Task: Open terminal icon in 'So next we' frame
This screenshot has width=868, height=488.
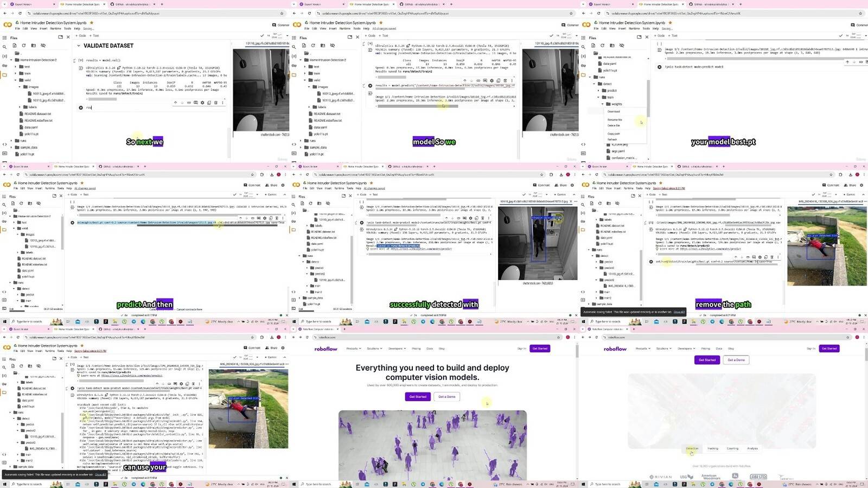Action: pyautogui.click(x=4, y=154)
